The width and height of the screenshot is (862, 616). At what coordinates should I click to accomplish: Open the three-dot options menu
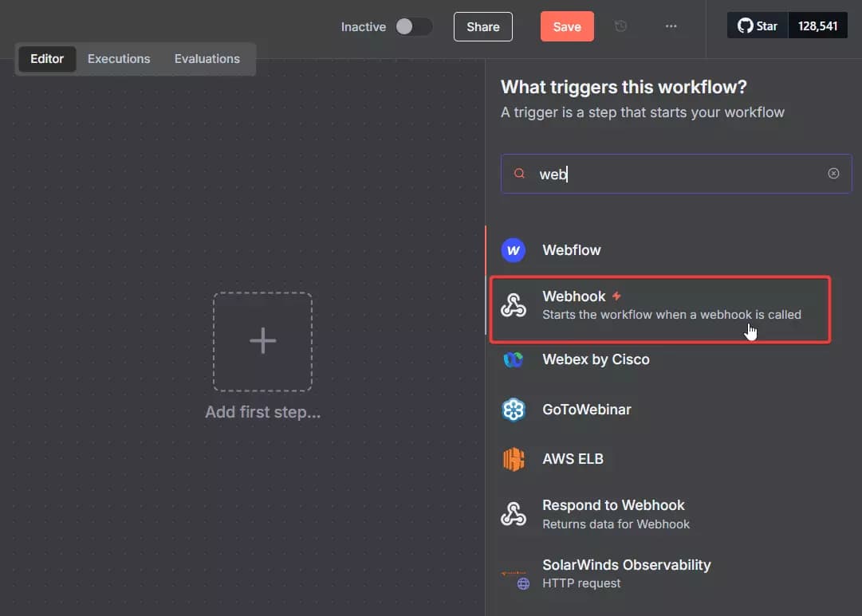(671, 26)
